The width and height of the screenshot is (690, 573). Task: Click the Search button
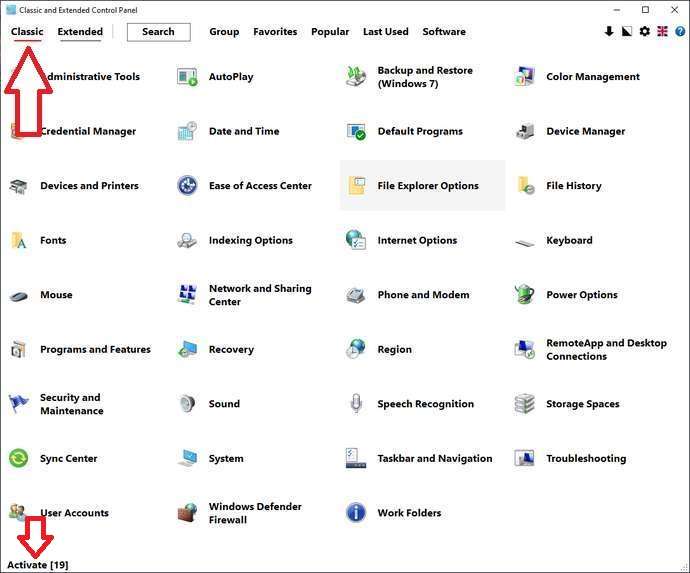click(158, 32)
